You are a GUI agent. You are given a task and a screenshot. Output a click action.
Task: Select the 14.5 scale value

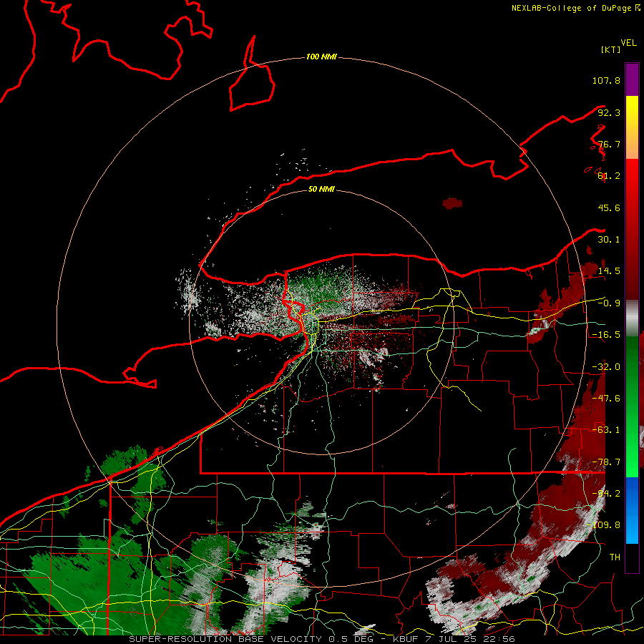pyautogui.click(x=609, y=271)
